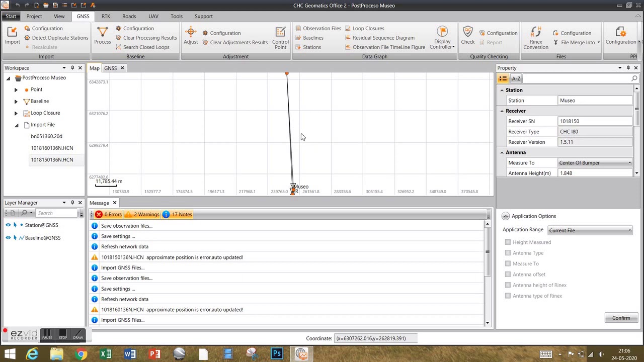The height and width of the screenshot is (362, 644).
Task: Click Clear Adjustments Results
Action: pyautogui.click(x=234, y=42)
